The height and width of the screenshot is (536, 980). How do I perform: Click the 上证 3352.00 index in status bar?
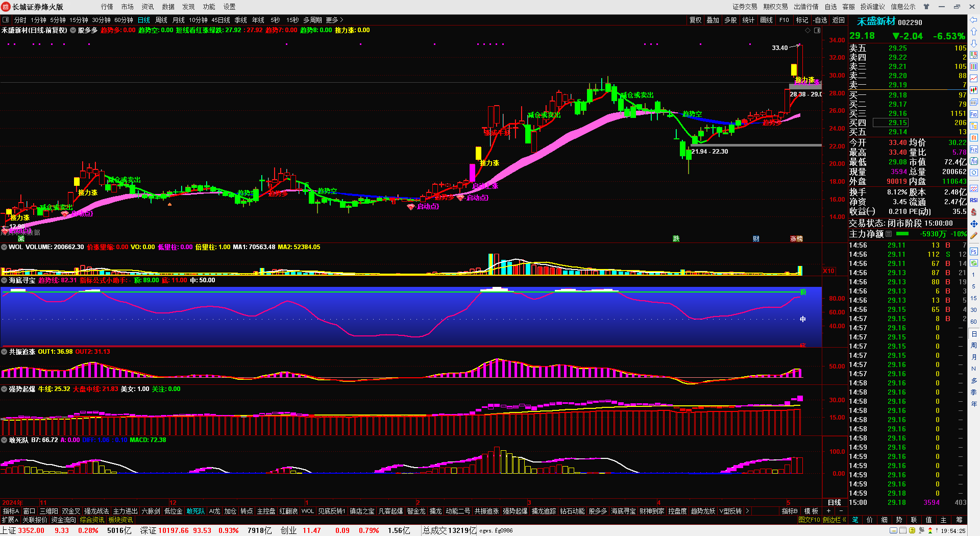coord(23,530)
